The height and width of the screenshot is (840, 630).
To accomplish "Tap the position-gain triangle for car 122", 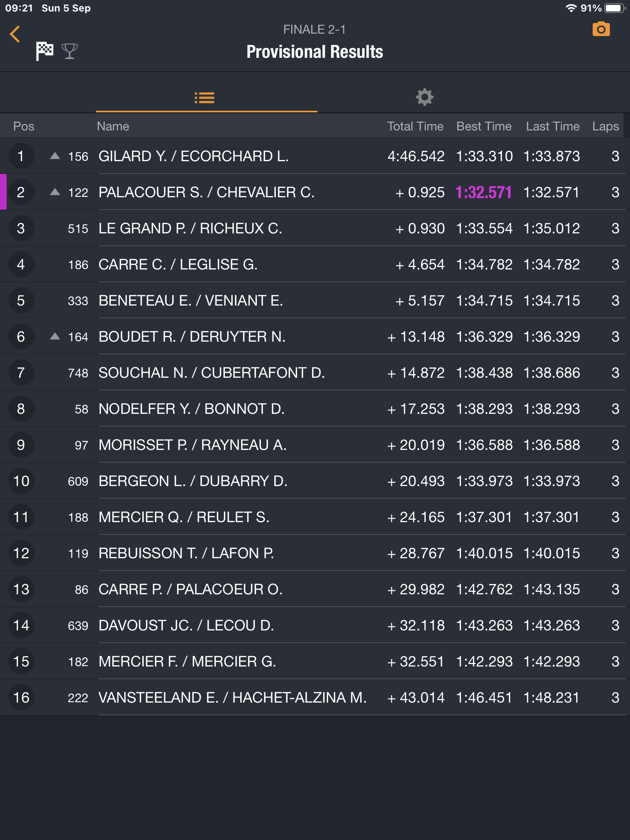I will point(55,192).
